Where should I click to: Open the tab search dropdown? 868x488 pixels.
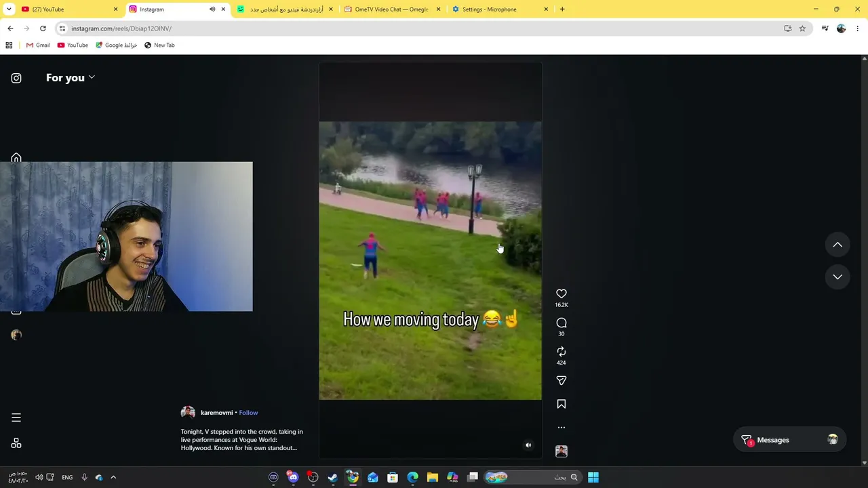point(9,9)
